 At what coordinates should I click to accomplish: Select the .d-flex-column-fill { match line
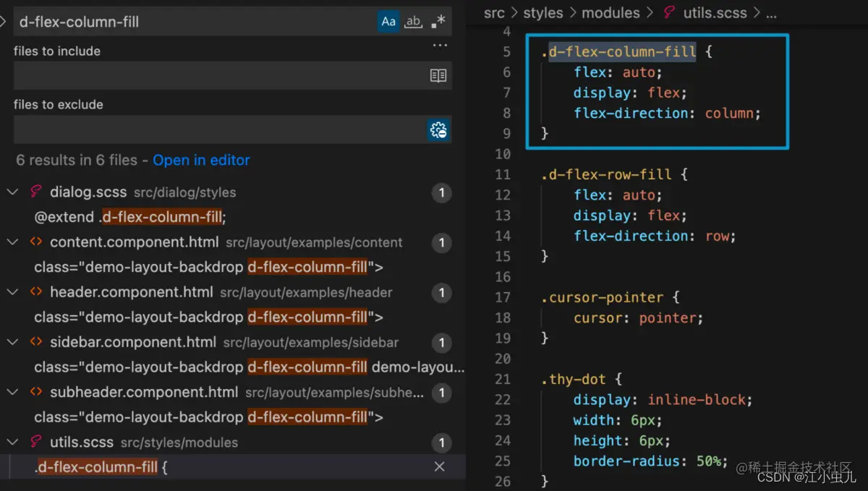101,467
